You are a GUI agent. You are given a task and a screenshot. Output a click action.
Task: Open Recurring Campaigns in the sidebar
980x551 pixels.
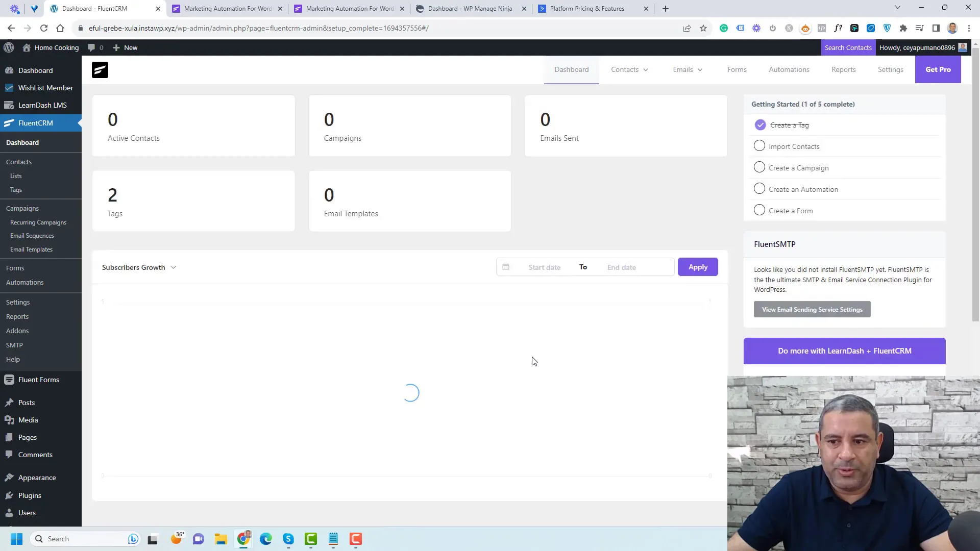point(38,222)
